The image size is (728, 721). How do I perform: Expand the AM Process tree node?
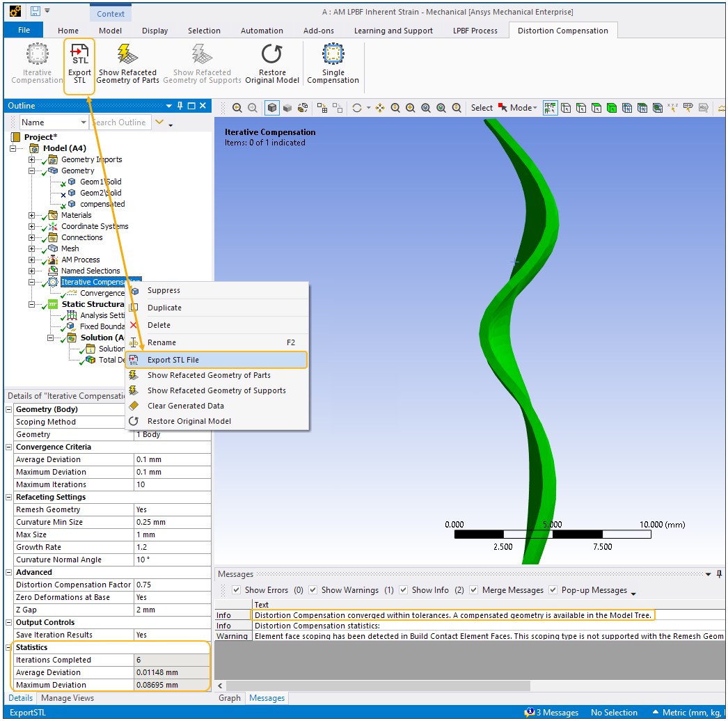click(31, 260)
